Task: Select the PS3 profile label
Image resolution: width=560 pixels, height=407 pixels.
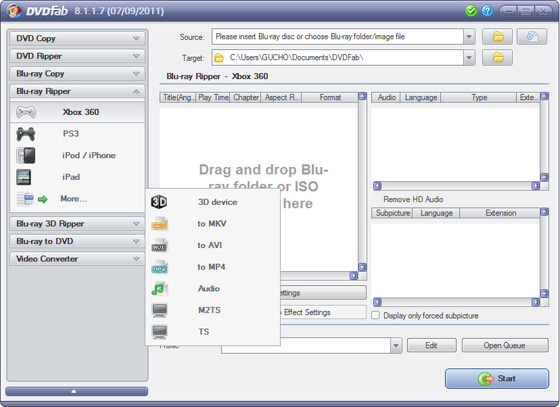Action: click(x=71, y=134)
